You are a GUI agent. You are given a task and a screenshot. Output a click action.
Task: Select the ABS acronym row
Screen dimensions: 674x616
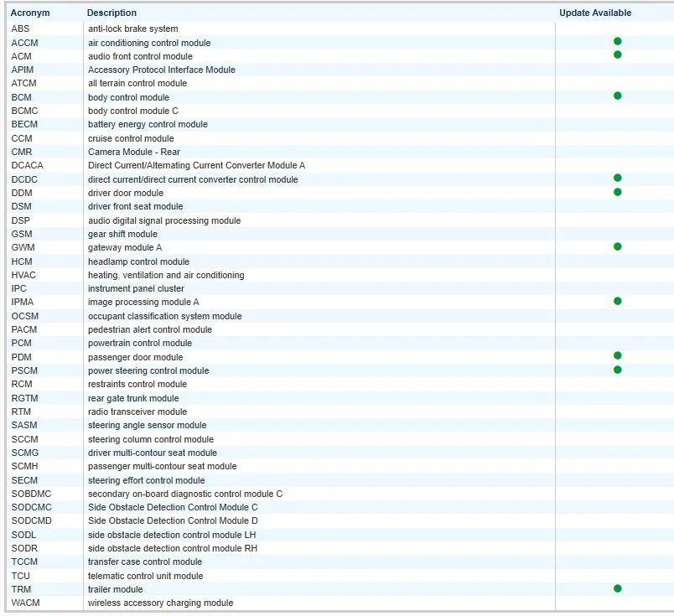(20, 29)
